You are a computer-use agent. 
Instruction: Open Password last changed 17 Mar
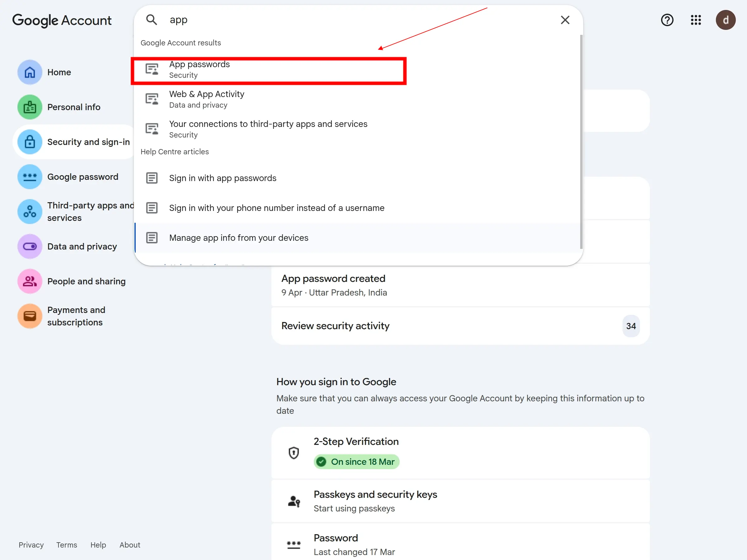(x=460, y=542)
